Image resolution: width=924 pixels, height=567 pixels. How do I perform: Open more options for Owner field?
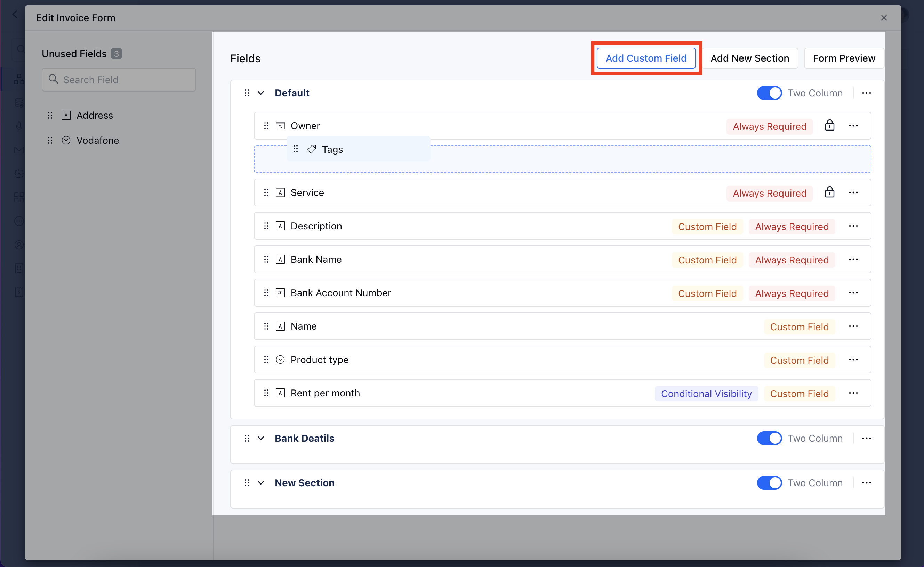(853, 126)
